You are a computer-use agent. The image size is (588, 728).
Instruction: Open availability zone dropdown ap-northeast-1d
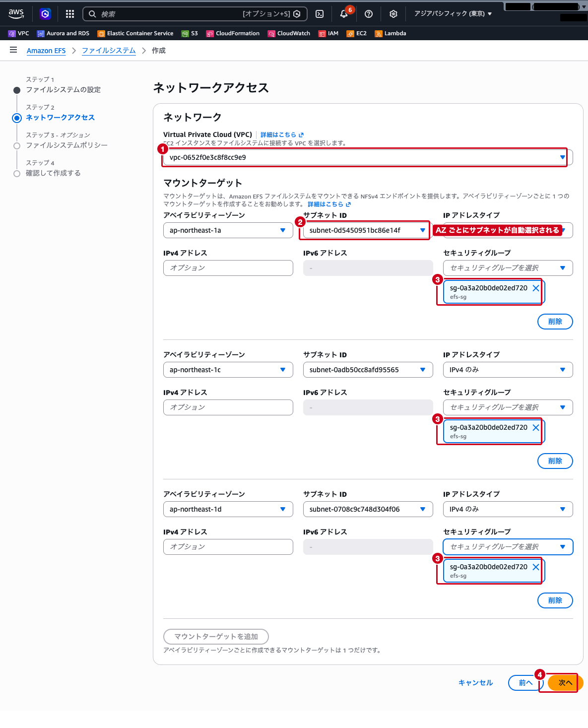tap(228, 509)
